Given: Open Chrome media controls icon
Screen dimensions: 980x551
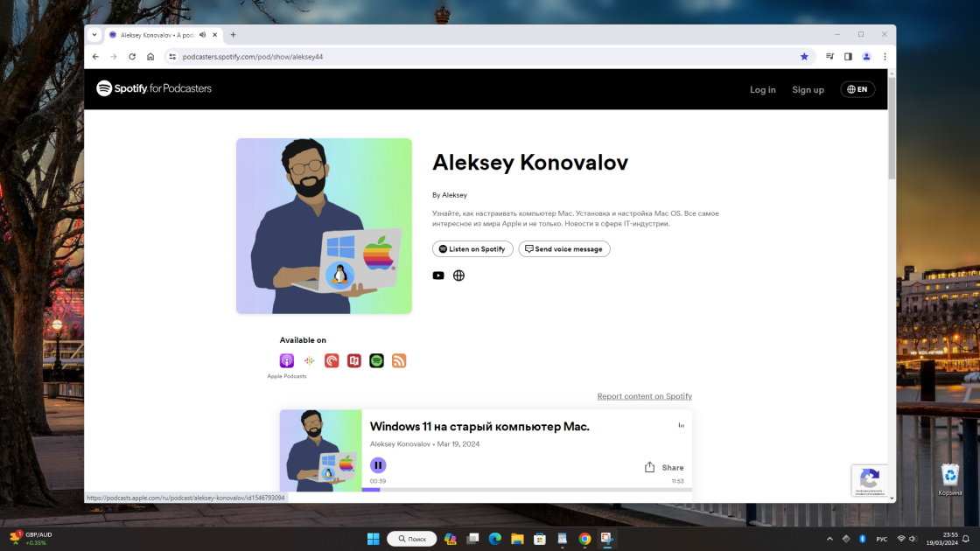Looking at the screenshot, I should [x=830, y=57].
